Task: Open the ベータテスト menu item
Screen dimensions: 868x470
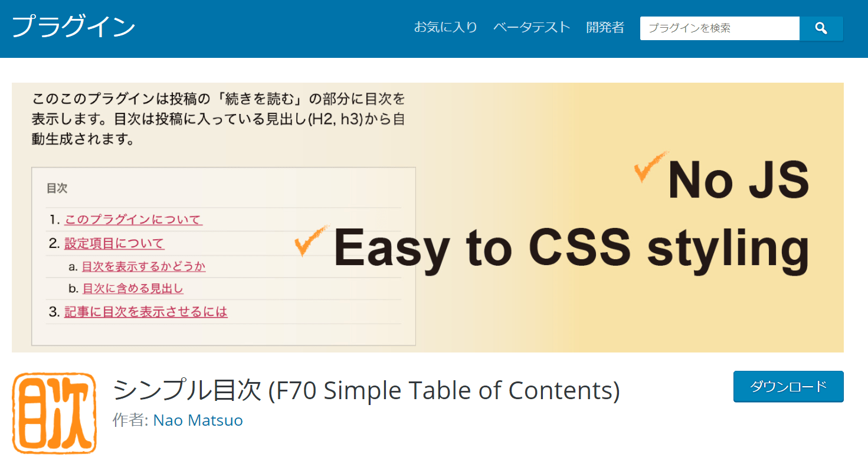Action: [x=532, y=27]
